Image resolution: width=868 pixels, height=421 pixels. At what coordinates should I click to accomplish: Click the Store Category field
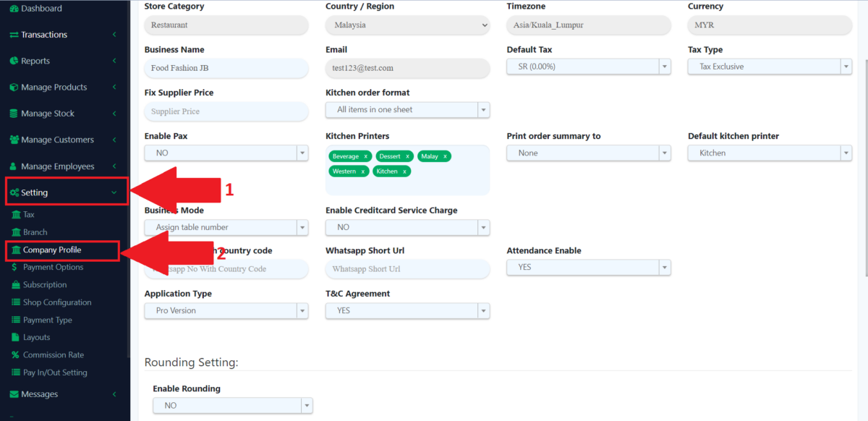click(x=226, y=25)
